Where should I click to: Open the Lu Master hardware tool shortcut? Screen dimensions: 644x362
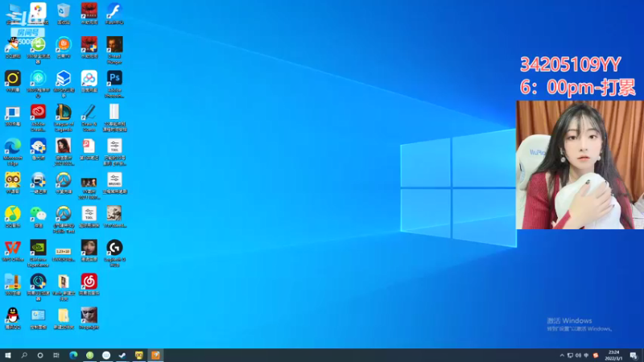tap(38, 149)
